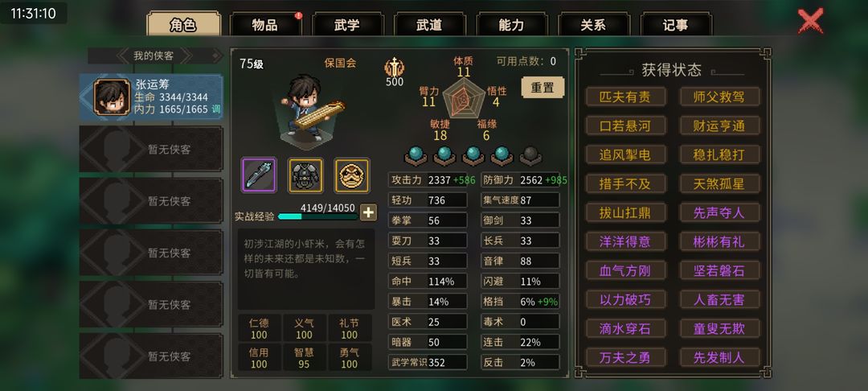
Task: Select the first teal orb slot
Action: pos(416,155)
